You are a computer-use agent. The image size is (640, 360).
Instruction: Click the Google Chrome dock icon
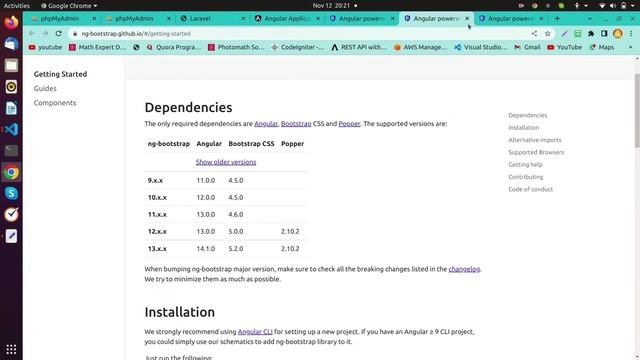(x=11, y=172)
